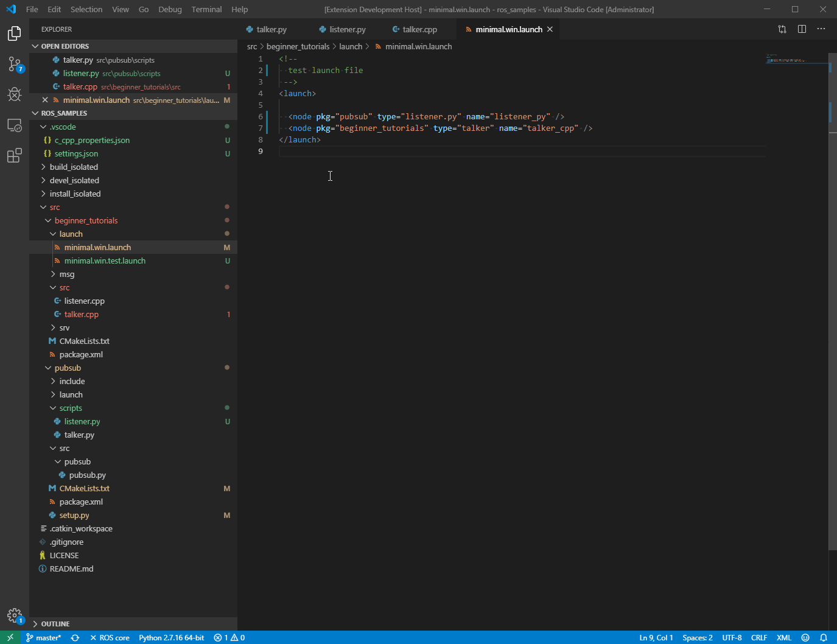Click the sync changes icon in the status bar
This screenshot has height=644, width=837.
(75, 637)
